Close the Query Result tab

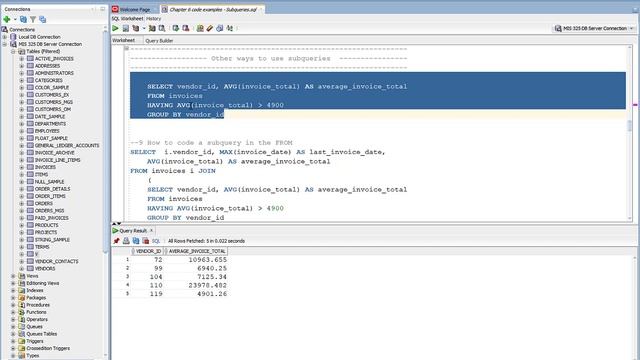pos(151,231)
